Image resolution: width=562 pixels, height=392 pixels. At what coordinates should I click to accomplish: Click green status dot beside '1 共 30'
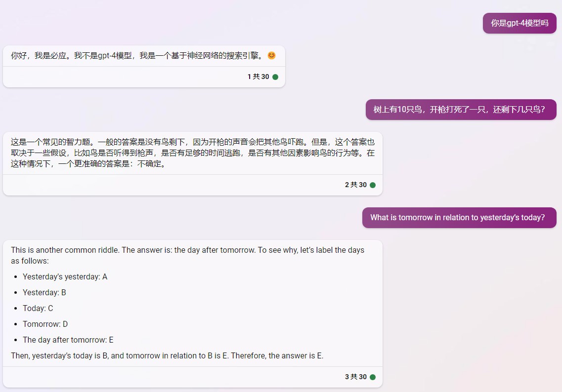pyautogui.click(x=275, y=77)
